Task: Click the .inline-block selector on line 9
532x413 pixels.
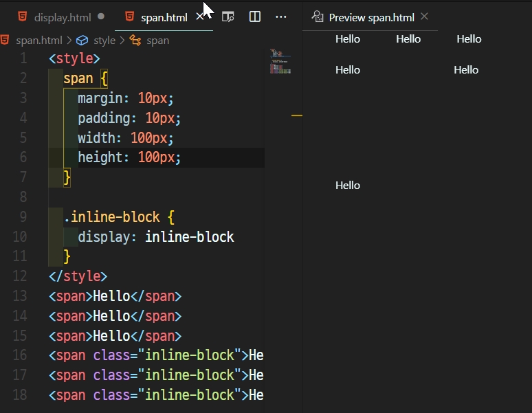Action: click(x=112, y=217)
